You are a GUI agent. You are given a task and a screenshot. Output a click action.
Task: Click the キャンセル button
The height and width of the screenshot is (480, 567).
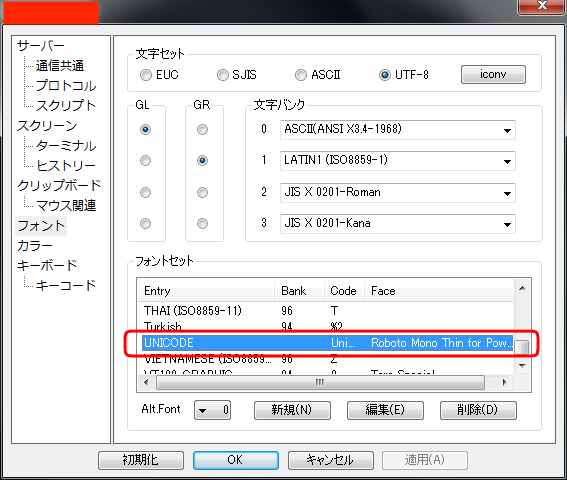[x=331, y=460]
